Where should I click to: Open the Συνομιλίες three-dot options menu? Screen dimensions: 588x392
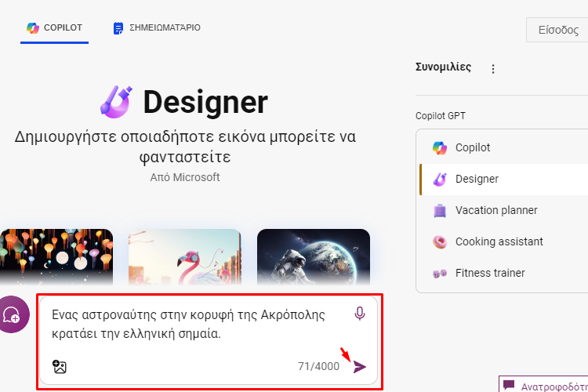pyautogui.click(x=493, y=69)
